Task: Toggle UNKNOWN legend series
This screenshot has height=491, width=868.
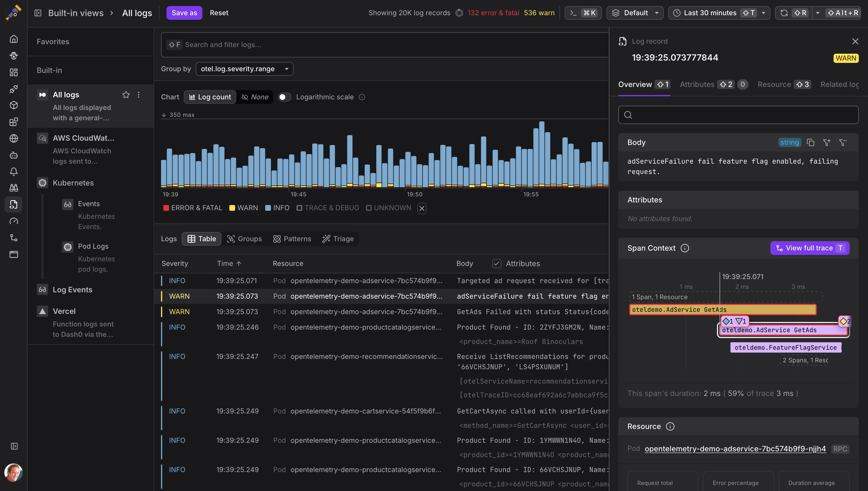Action: (389, 208)
